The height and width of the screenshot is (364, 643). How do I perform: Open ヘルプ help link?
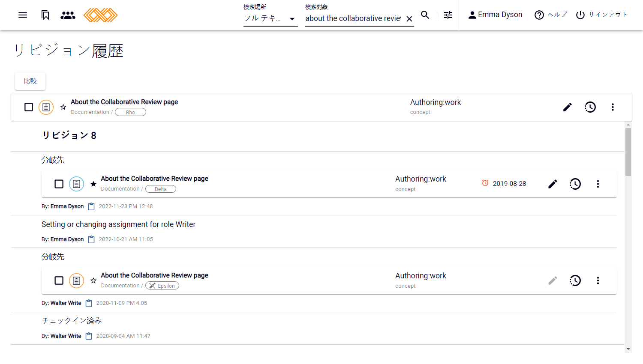[x=551, y=15]
